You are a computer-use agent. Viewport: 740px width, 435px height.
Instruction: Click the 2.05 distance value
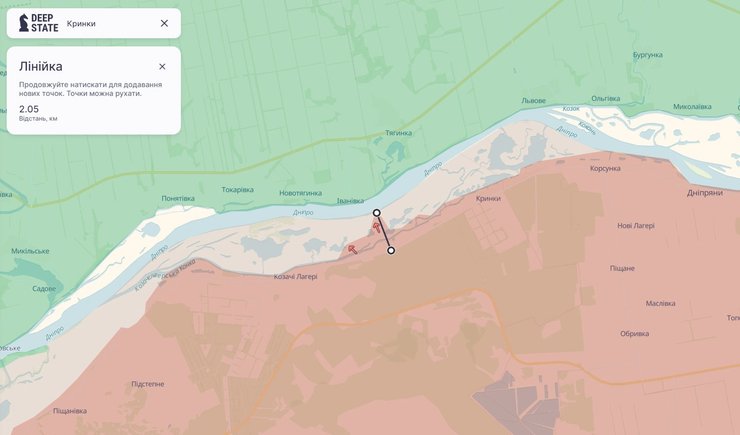[x=29, y=109]
